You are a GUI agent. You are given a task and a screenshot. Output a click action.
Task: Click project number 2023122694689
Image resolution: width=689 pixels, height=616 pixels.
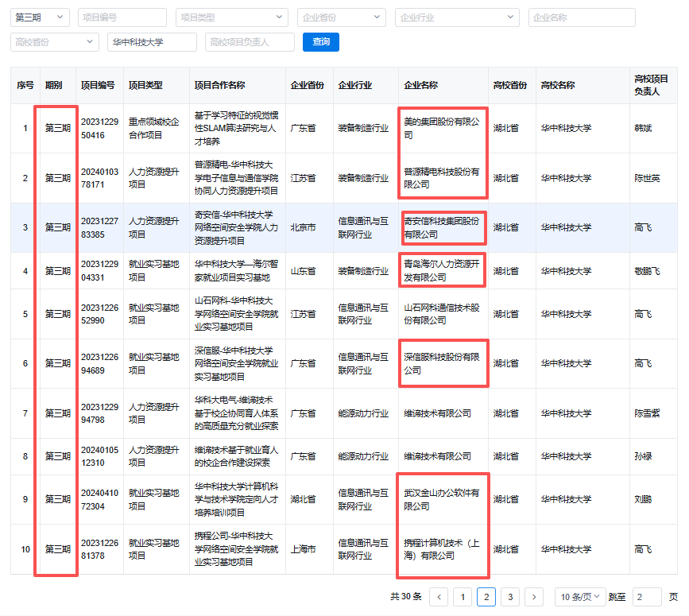click(100, 363)
